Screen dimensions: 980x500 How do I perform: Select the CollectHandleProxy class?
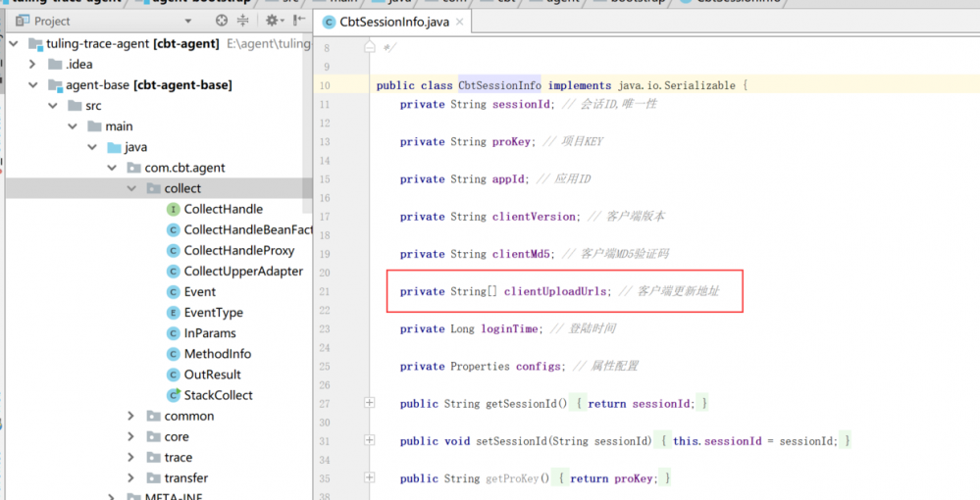(238, 250)
